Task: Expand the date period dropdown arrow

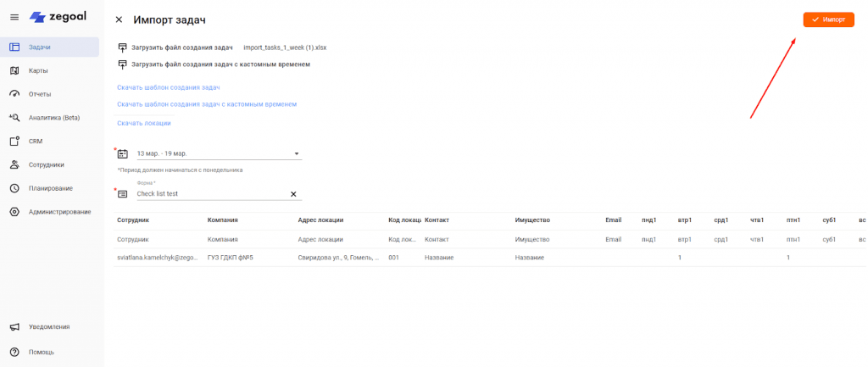Action: click(297, 154)
